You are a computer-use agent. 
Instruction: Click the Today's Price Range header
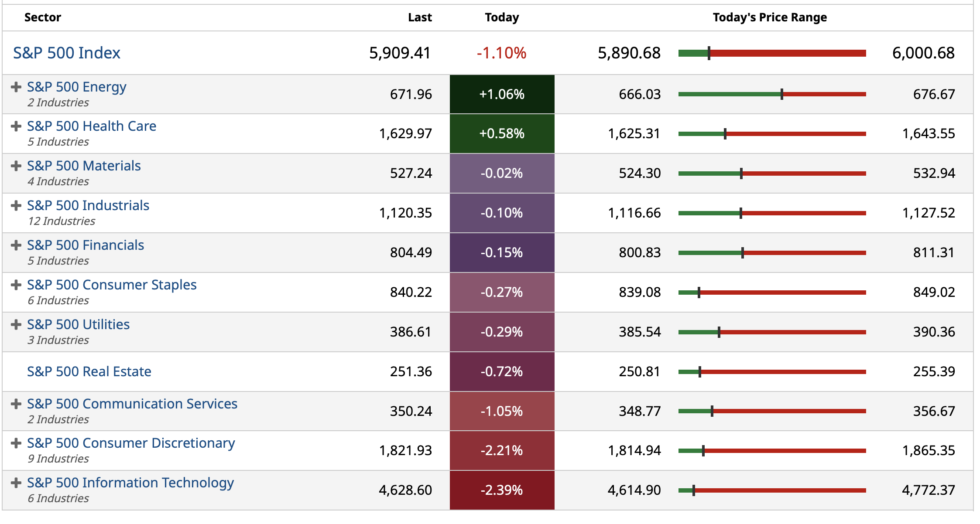[770, 17]
